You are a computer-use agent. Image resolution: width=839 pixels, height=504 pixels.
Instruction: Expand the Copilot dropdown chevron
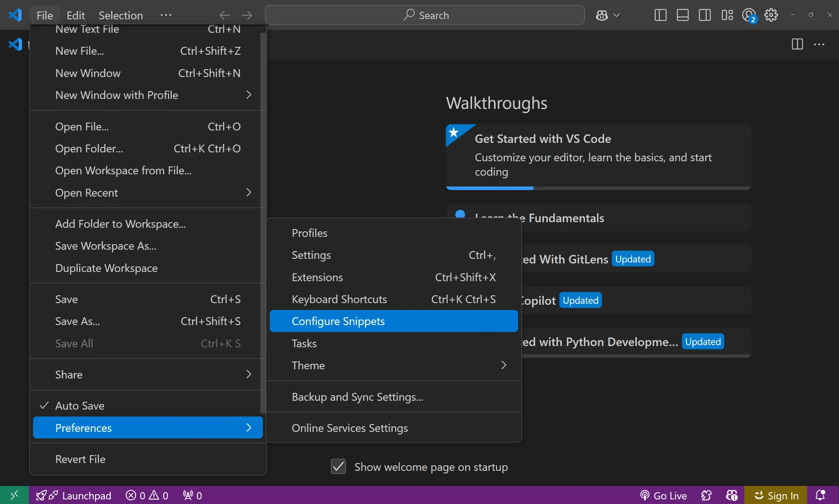(617, 16)
